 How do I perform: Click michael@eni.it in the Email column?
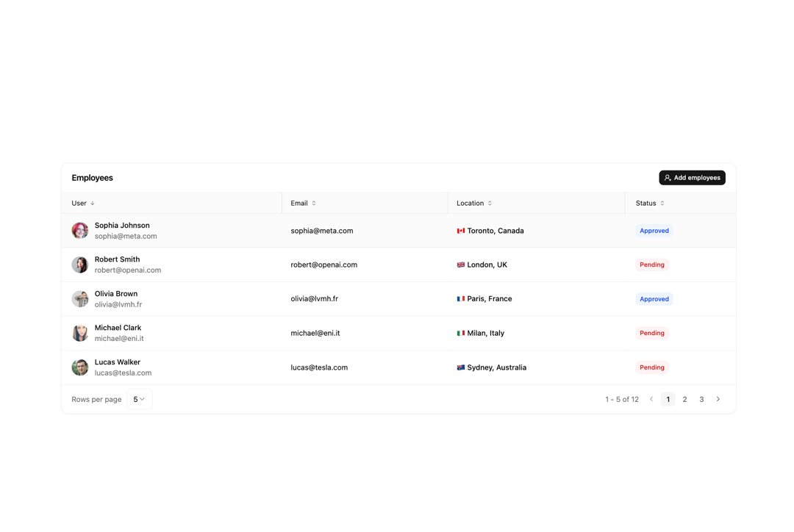(315, 333)
